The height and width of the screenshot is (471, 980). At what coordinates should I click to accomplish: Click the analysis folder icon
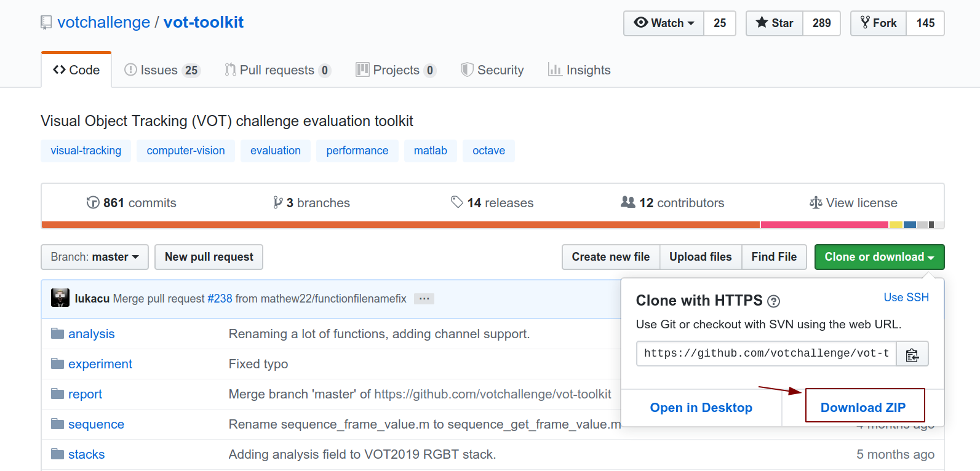click(58, 334)
